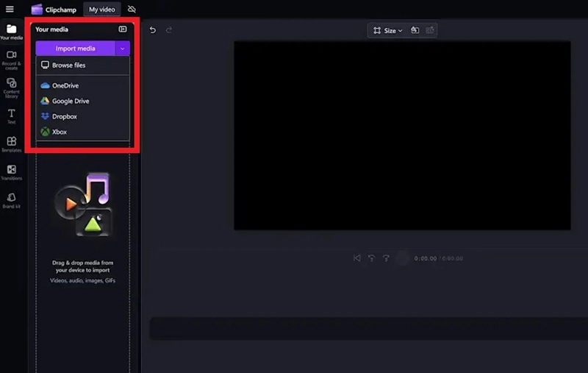Open the Brand kit sidebar tab
The height and width of the screenshot is (373, 588).
pos(11,201)
